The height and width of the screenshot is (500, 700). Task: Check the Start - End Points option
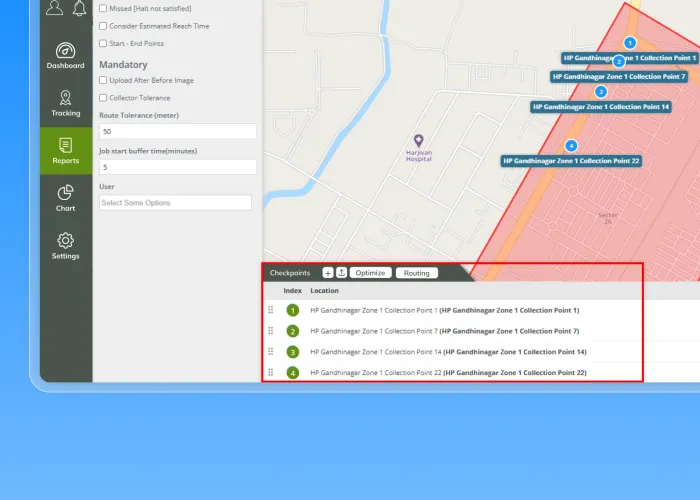(103, 43)
